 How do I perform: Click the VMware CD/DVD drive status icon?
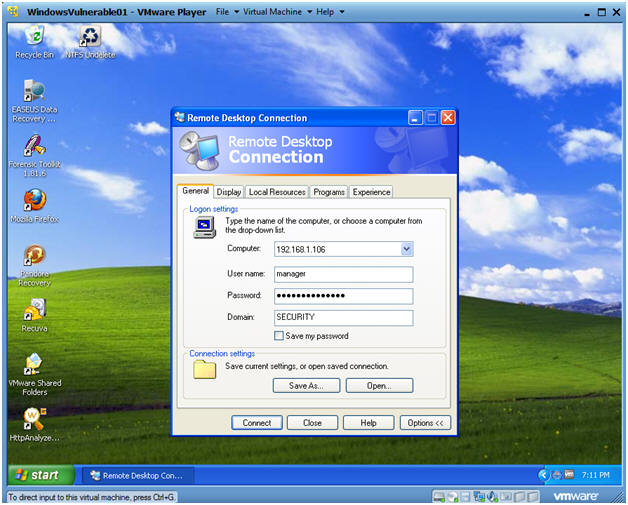click(x=453, y=497)
